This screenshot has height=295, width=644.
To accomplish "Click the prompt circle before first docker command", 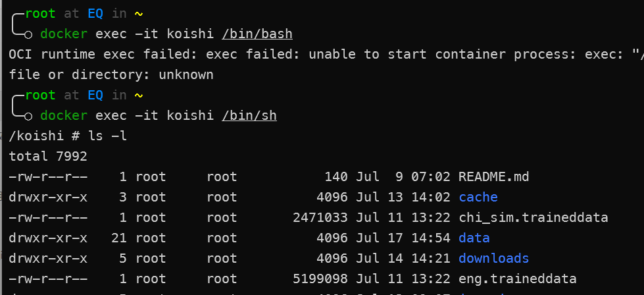I will [28, 35].
